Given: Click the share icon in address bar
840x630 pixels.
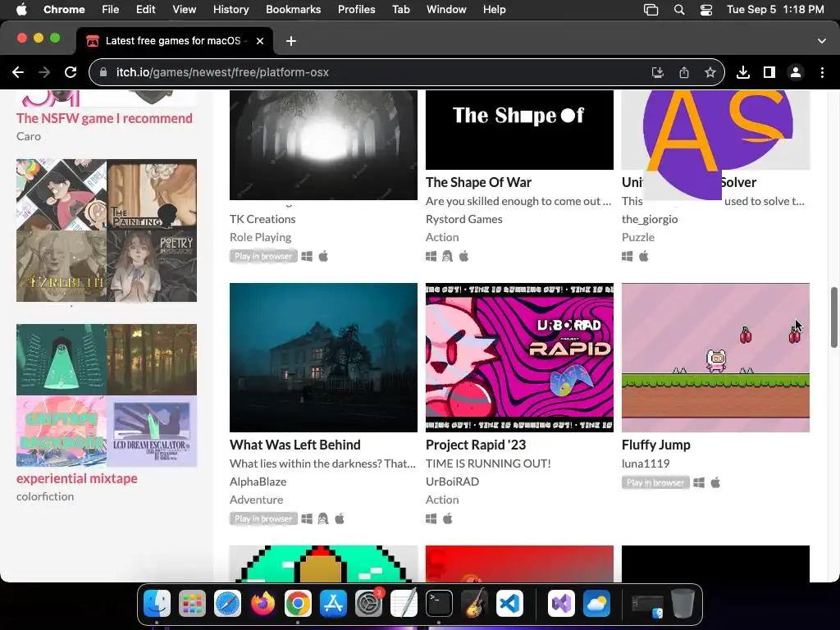Looking at the screenshot, I should click(684, 72).
